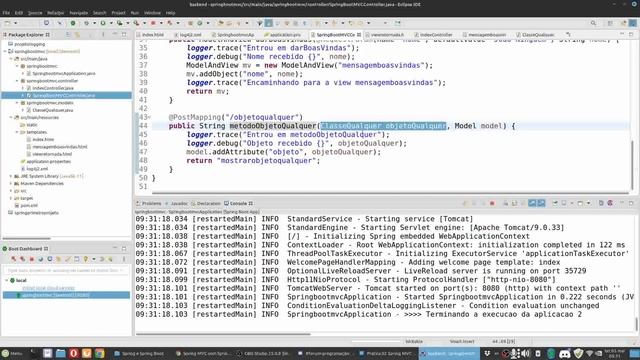This screenshot has width=640, height=360.
Task: Open the New file dropdown arrow
Action: (15, 23)
